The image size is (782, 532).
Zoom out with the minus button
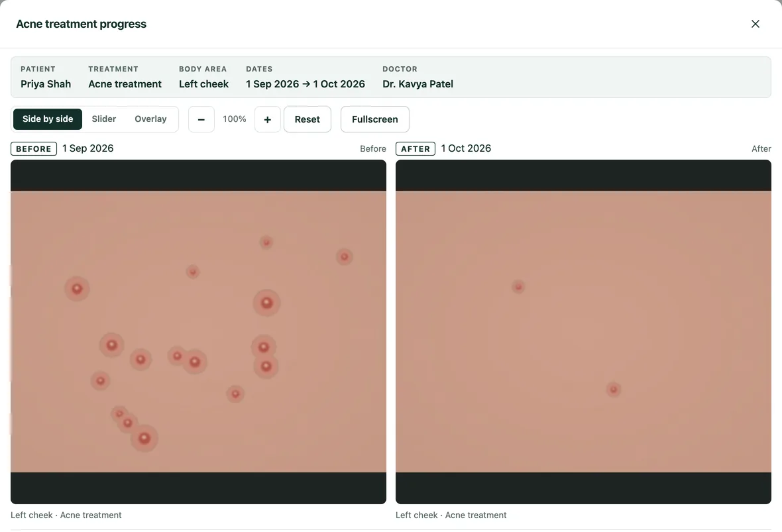201,119
